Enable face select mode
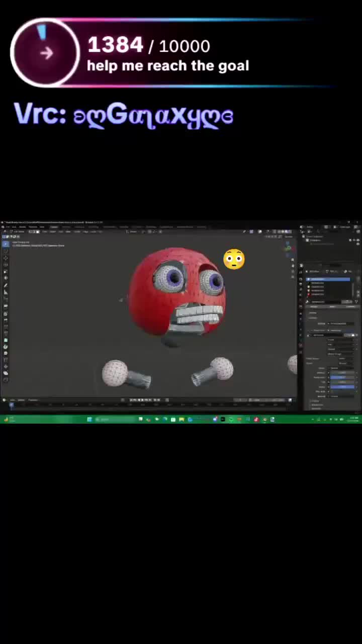The height and width of the screenshot is (644, 362). pos(37,231)
